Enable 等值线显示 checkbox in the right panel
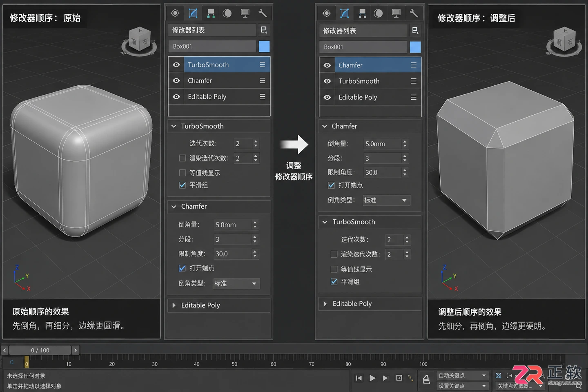This screenshot has width=588, height=392. point(334,269)
